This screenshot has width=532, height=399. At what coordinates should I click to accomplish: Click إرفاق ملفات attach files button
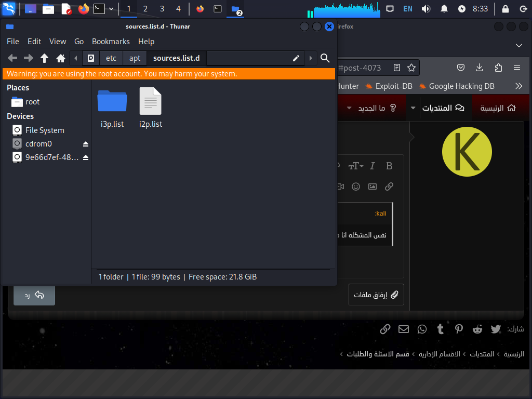click(x=376, y=295)
